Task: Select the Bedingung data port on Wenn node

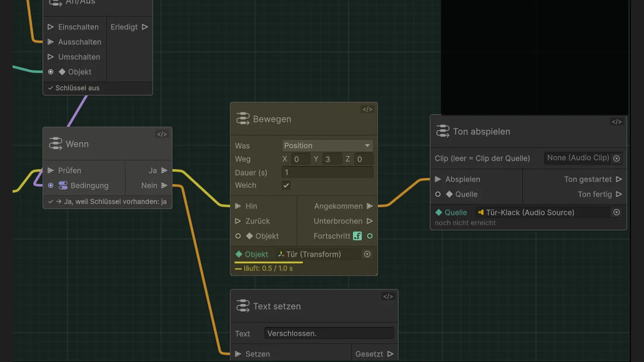Action: click(x=50, y=186)
